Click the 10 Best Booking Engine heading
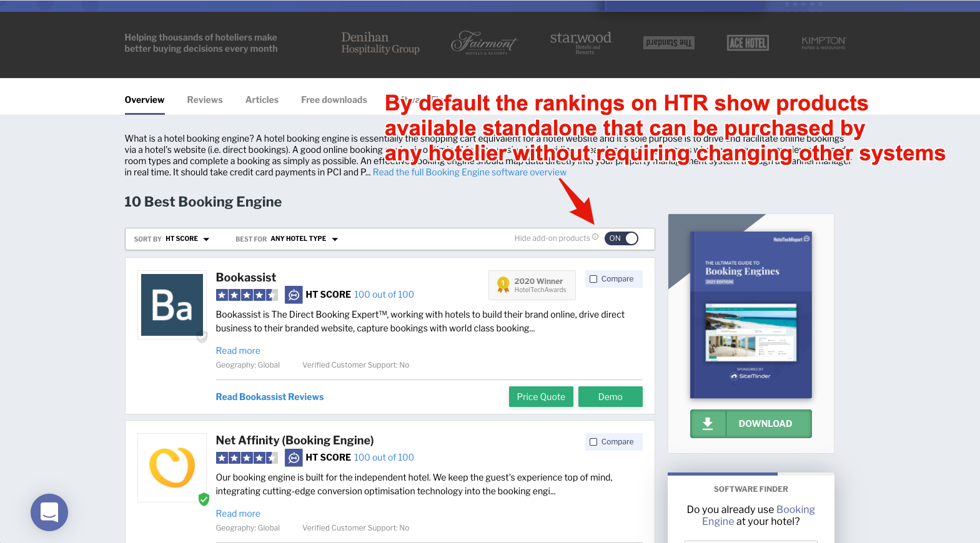 (203, 202)
